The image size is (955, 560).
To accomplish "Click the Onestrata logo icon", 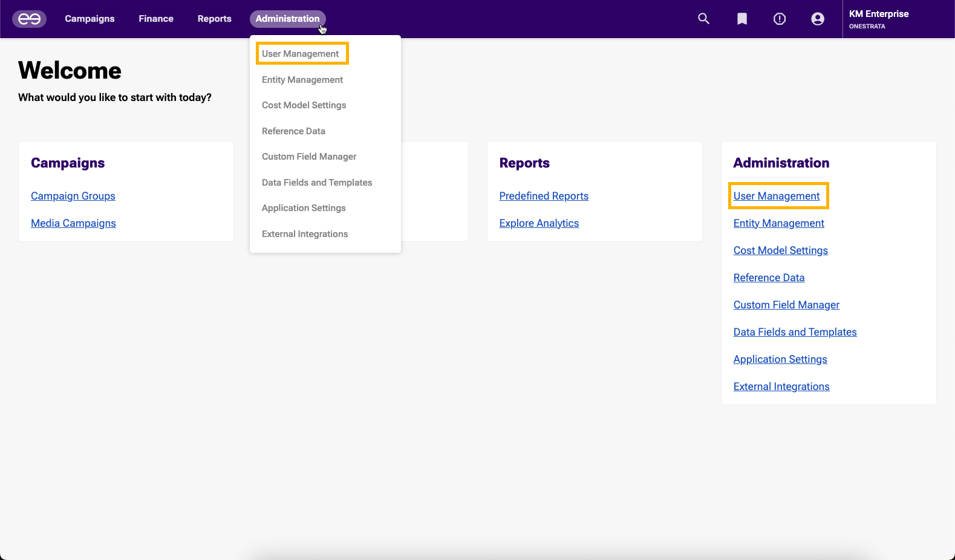I will pyautogui.click(x=29, y=19).
